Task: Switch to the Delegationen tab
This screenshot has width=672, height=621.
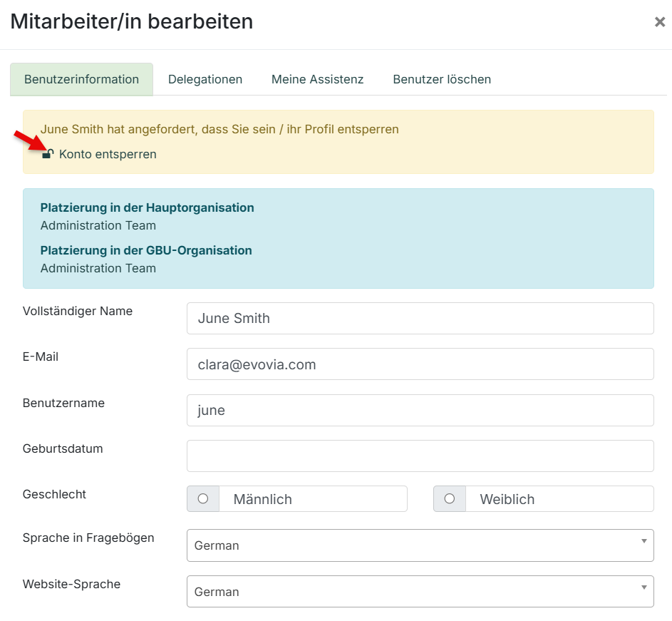Action: pos(205,79)
